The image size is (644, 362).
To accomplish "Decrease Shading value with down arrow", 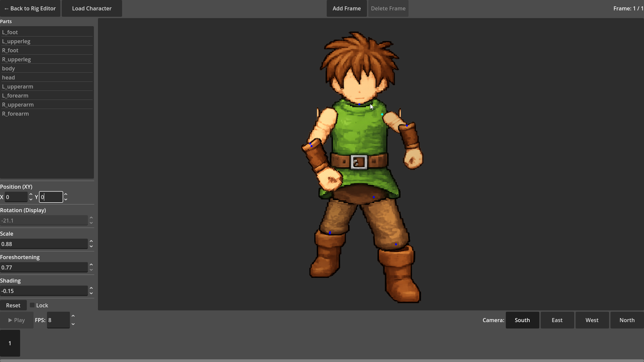I will click(x=91, y=294).
